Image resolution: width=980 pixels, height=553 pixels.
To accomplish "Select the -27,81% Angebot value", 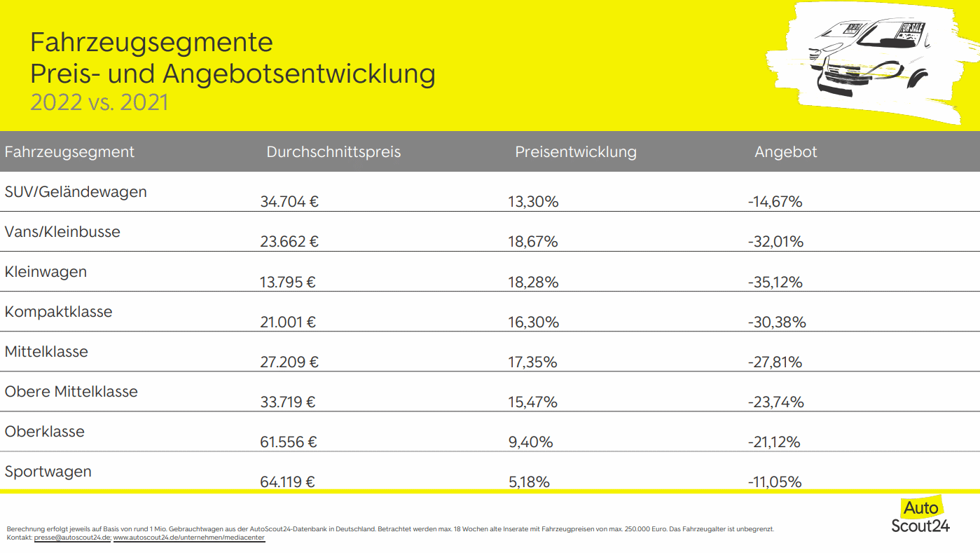I will pyautogui.click(x=775, y=362).
